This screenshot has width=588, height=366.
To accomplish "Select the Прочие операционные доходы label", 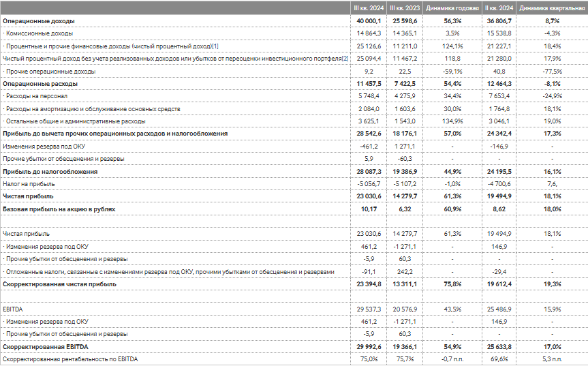I will click(49, 72).
